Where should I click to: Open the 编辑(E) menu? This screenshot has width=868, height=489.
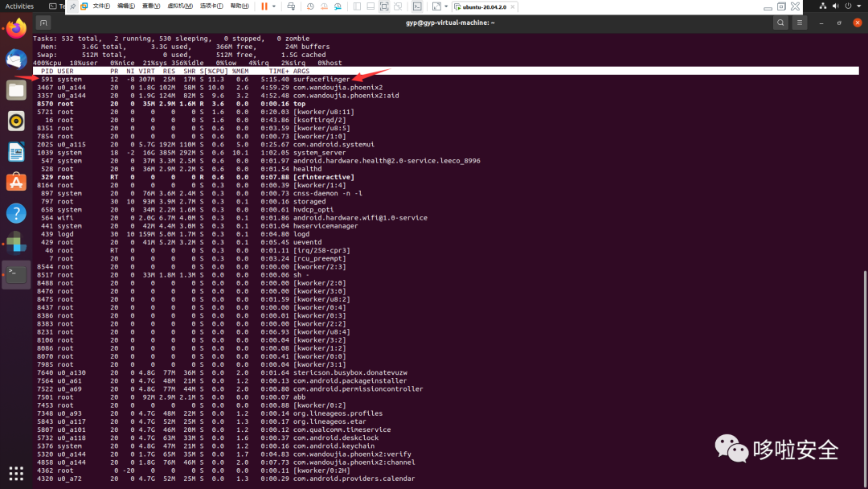(126, 6)
